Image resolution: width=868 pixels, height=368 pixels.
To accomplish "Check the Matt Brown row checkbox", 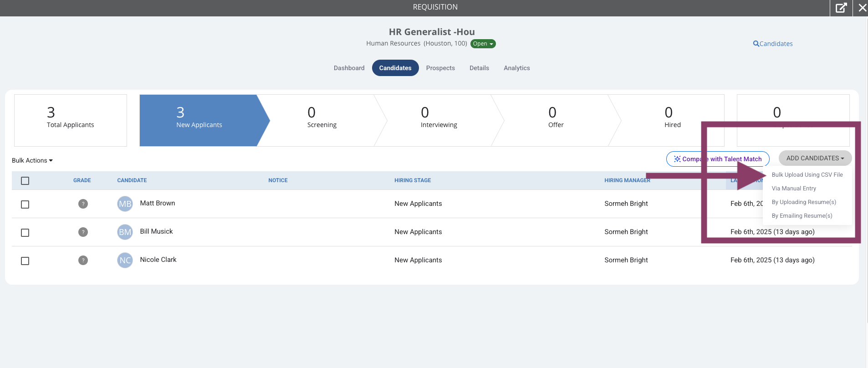I will (x=25, y=204).
